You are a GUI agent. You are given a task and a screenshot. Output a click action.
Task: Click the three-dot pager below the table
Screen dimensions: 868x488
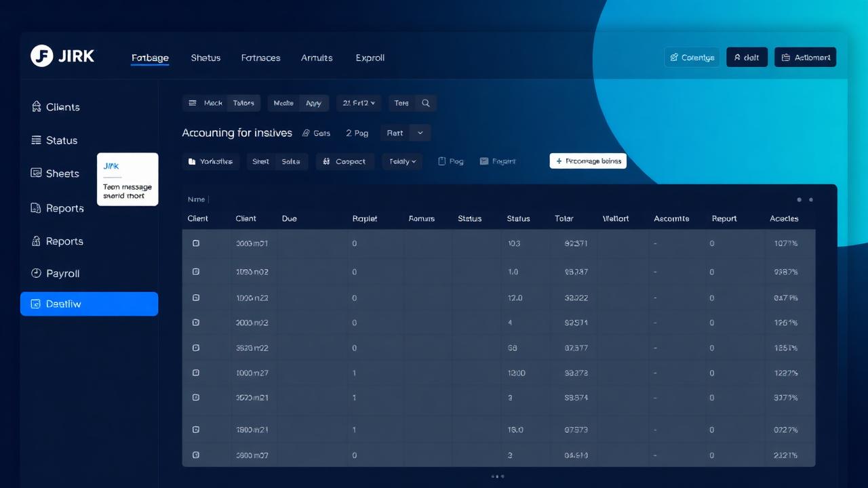498,476
